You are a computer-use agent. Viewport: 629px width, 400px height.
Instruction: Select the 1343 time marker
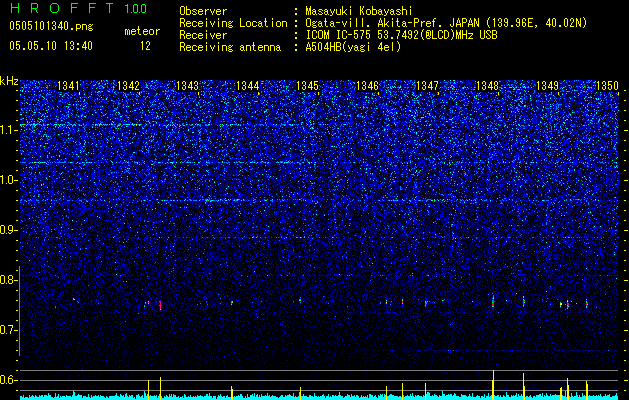[x=188, y=86]
